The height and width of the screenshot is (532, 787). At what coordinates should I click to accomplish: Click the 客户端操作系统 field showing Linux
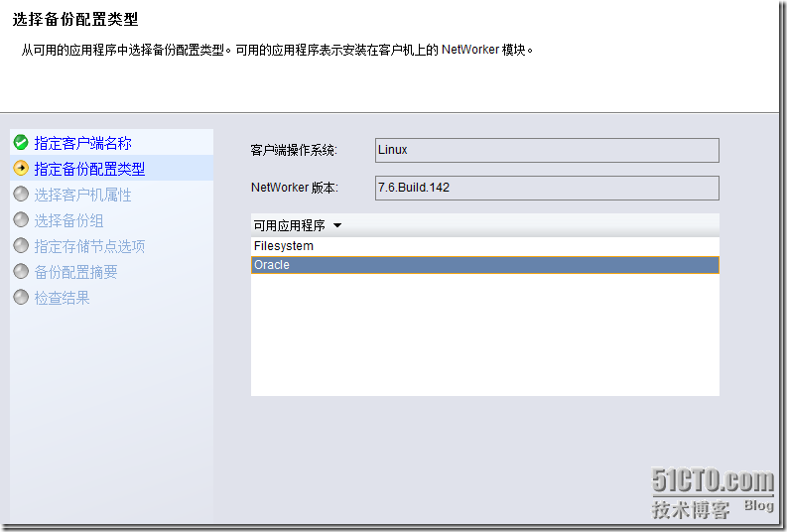pyautogui.click(x=547, y=150)
